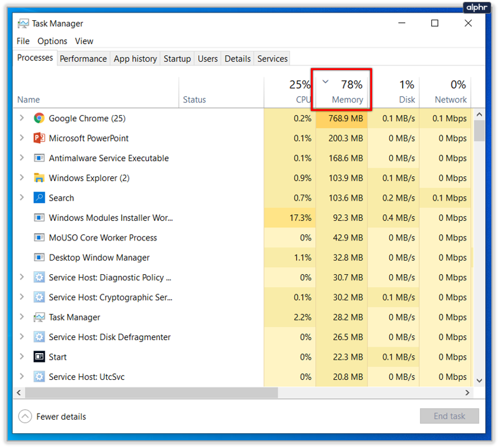The height and width of the screenshot is (448, 499).
Task: Click the Start process icon
Action: coord(39,357)
